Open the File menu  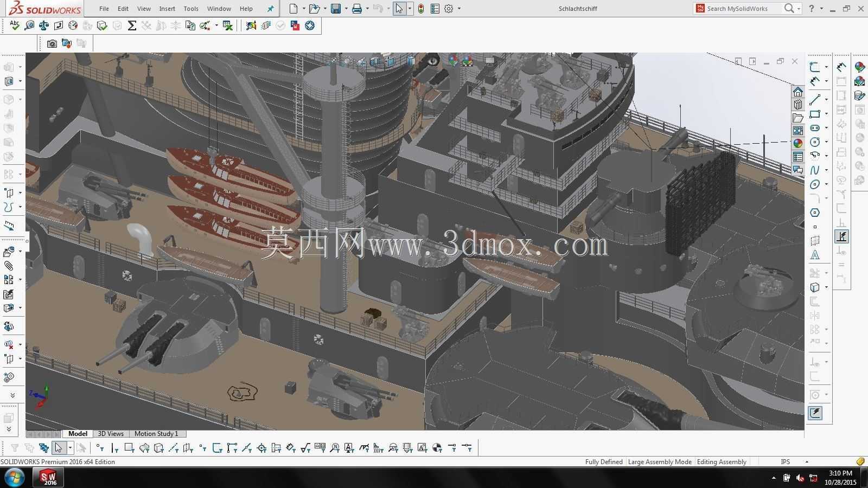pyautogui.click(x=104, y=9)
